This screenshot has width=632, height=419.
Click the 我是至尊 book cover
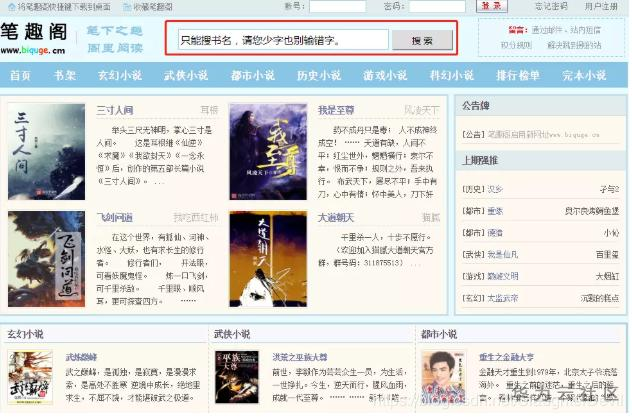click(x=268, y=151)
